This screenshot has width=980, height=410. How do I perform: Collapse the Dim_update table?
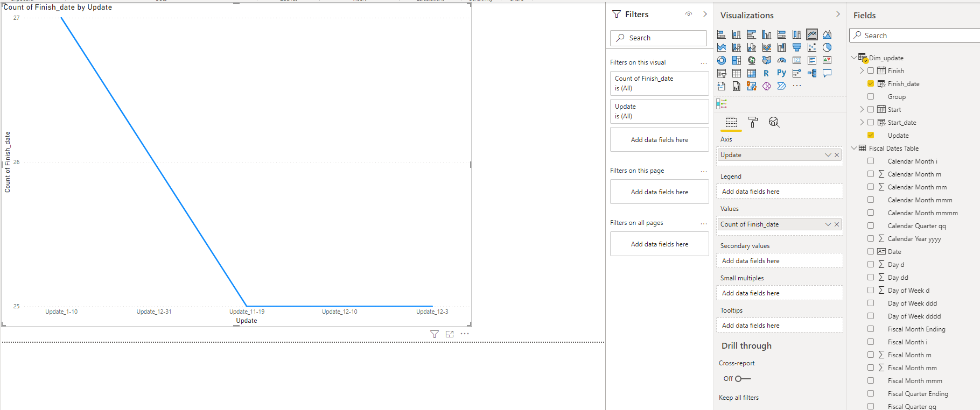853,58
